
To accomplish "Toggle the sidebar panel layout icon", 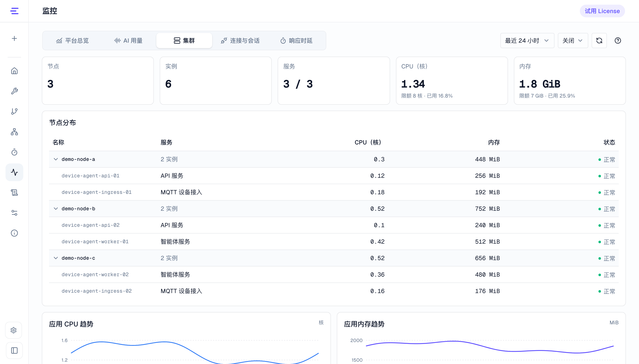I will 14,350.
